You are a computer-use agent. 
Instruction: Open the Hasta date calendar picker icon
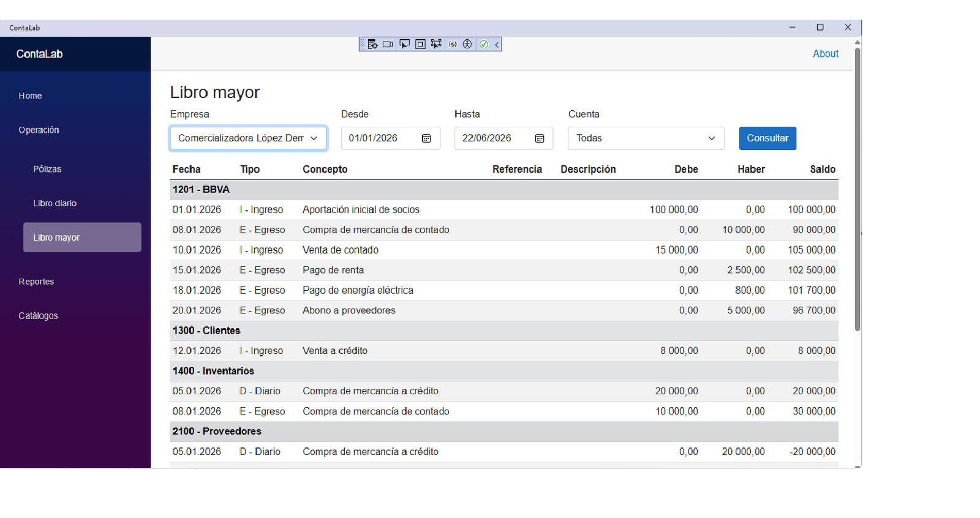(540, 138)
